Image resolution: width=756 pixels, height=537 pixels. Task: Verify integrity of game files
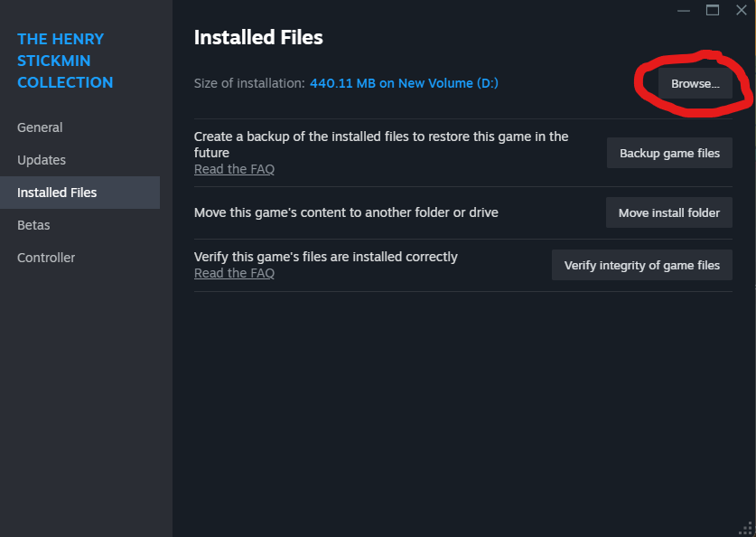(x=641, y=265)
